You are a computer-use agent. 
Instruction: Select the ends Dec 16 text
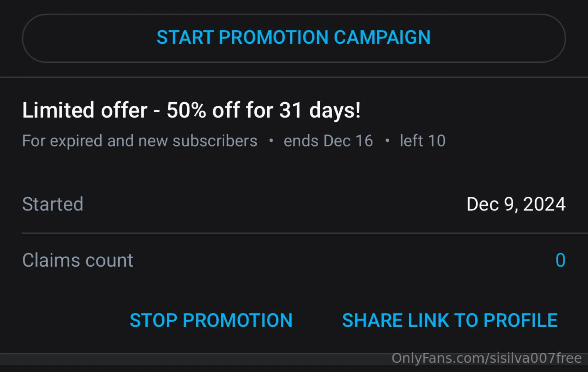pos(328,141)
